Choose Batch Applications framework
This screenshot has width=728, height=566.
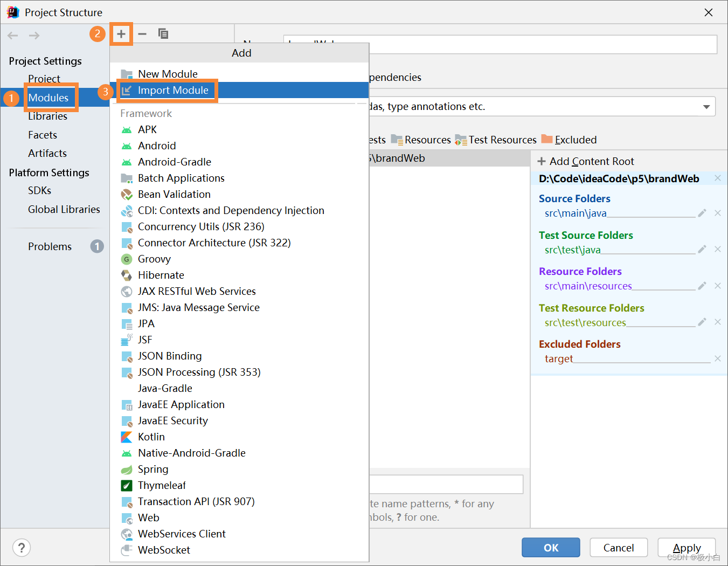[x=239, y=178]
